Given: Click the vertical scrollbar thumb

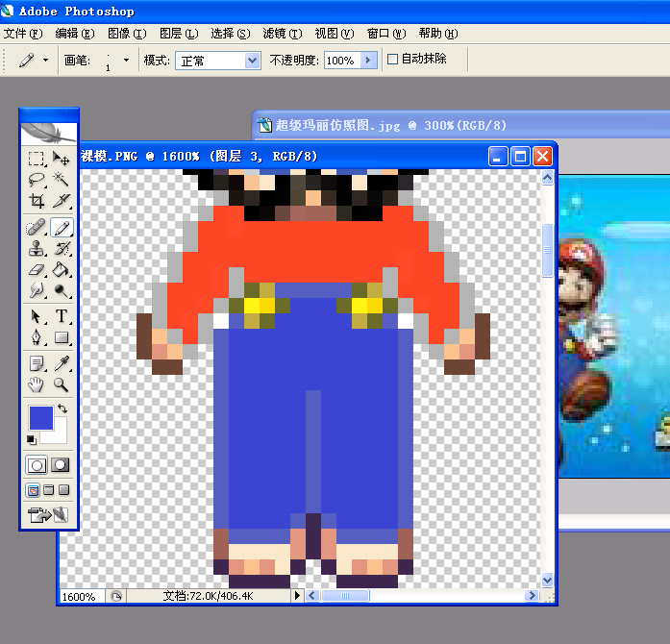Looking at the screenshot, I should pyautogui.click(x=547, y=251).
